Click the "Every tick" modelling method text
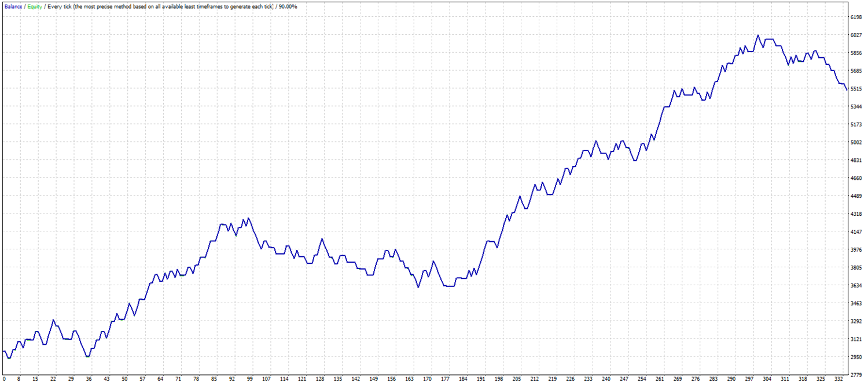Viewport: 868px width, 383px height. (x=58, y=6)
